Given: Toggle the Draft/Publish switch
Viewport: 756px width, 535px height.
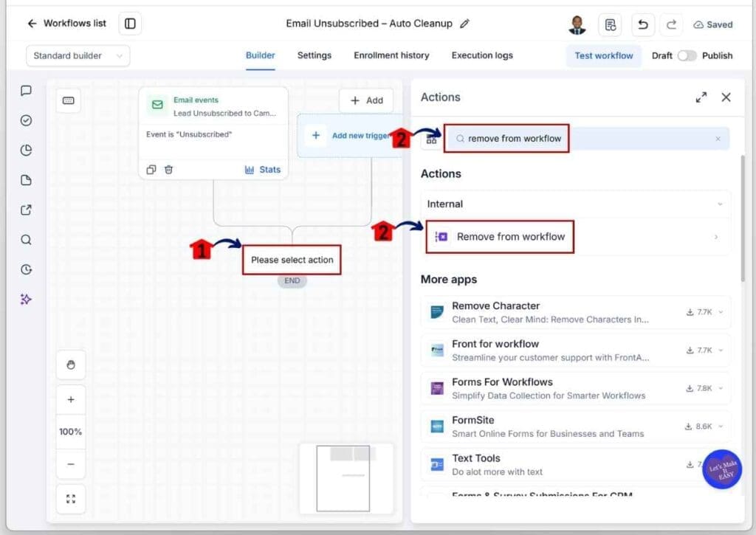Looking at the screenshot, I should pyautogui.click(x=687, y=56).
